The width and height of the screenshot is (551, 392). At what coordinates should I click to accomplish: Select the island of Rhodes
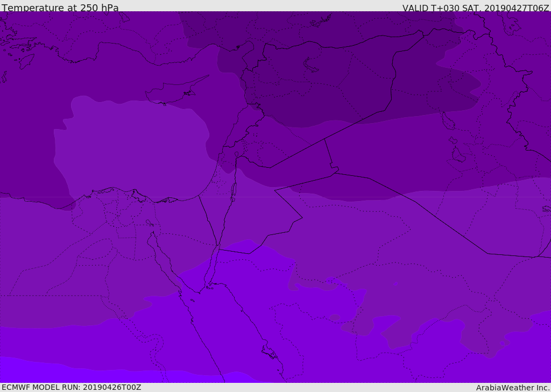(x=26, y=61)
